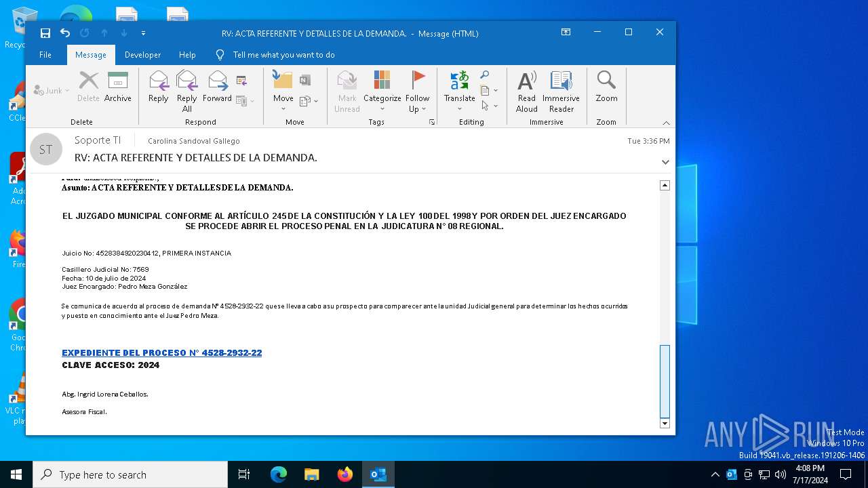868x488 pixels.
Task: Click the Tue 3:36 PM timestamp
Action: coord(648,141)
